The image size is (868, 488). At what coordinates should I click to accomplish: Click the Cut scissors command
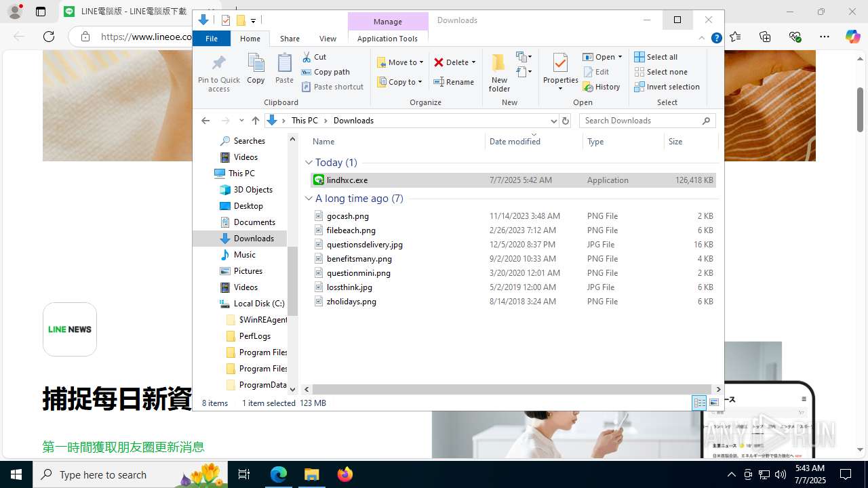pos(314,57)
